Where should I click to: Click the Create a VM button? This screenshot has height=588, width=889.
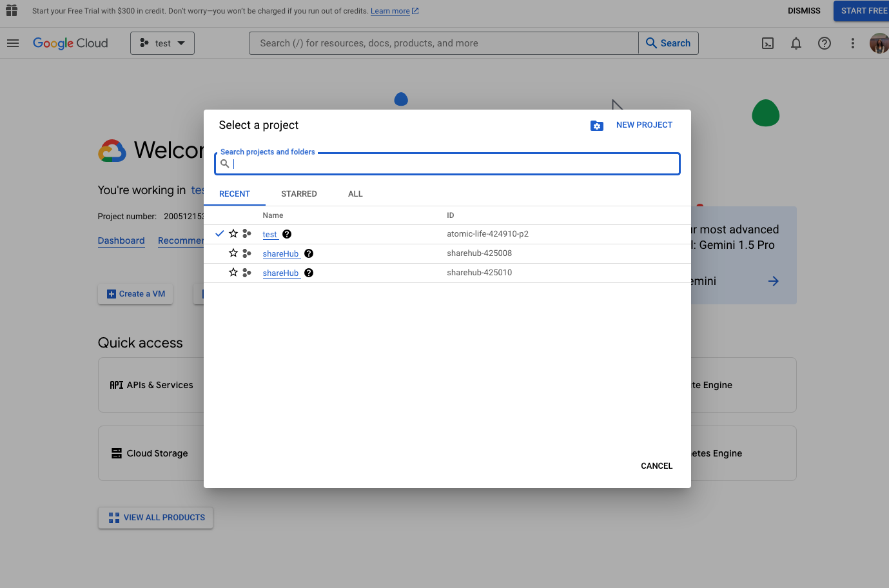click(x=135, y=294)
